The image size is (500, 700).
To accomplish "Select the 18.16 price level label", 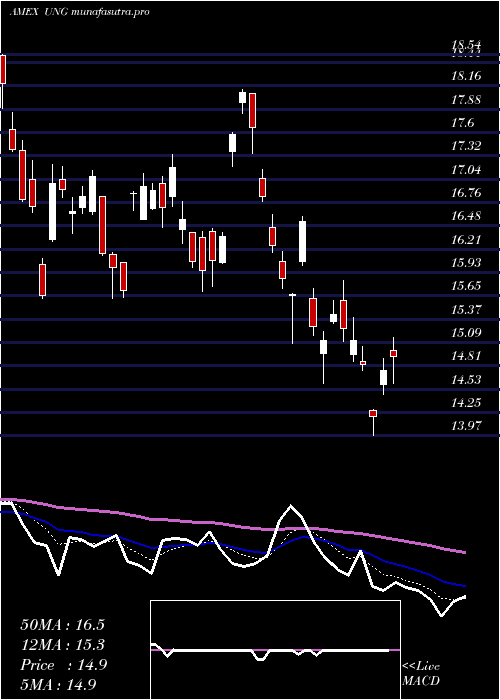I will click(466, 76).
